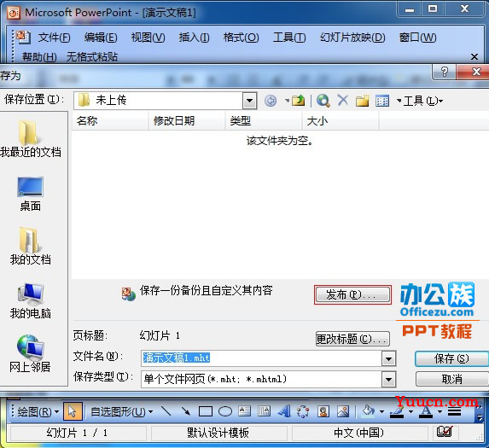Click the 更改标题(C)... button

coord(352,339)
